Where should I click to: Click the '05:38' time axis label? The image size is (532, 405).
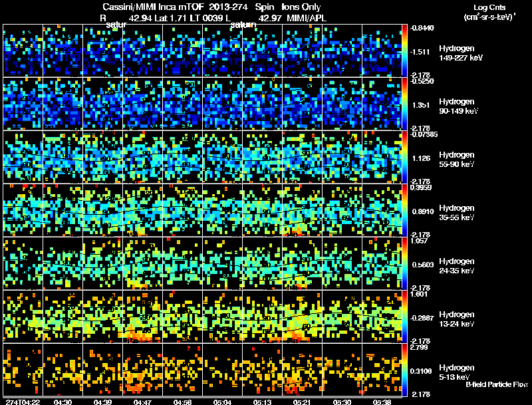pos(382,402)
